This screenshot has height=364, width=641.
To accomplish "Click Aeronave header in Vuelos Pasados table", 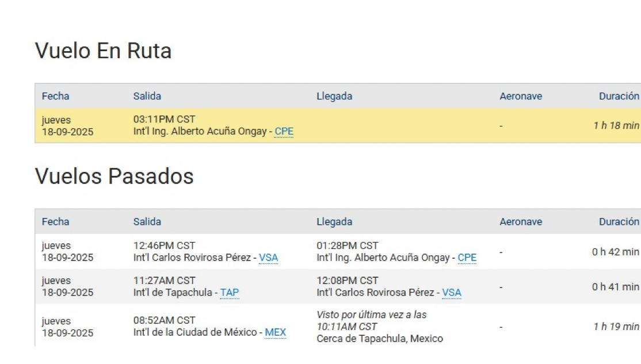I will tap(520, 221).
